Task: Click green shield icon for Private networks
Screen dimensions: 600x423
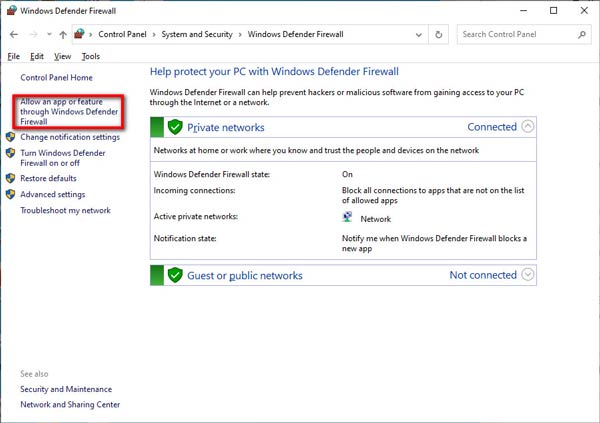Action: [175, 127]
